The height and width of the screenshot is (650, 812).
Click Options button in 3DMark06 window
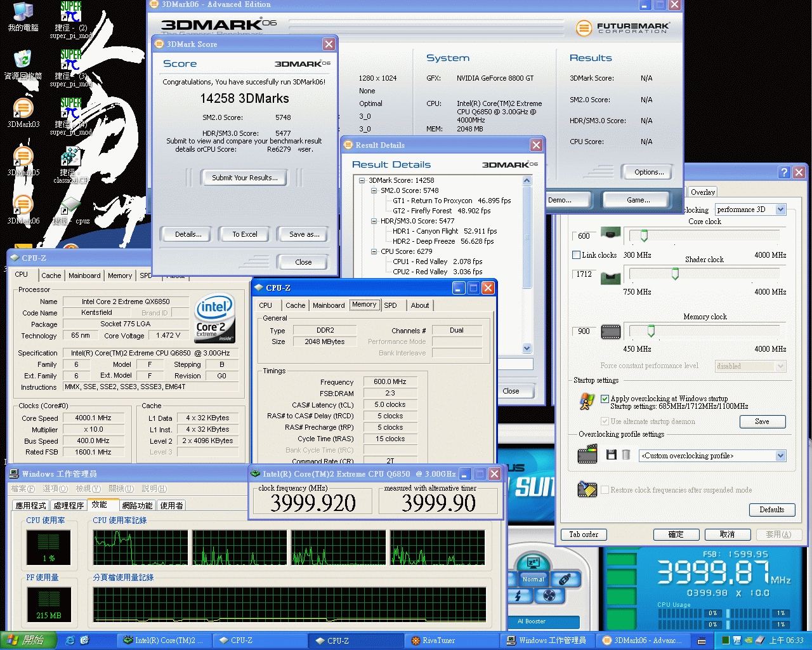pyautogui.click(x=649, y=172)
